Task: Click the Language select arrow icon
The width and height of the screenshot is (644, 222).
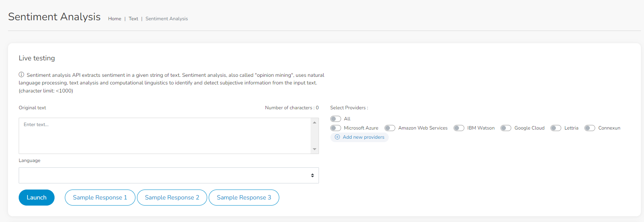Action: (312, 175)
